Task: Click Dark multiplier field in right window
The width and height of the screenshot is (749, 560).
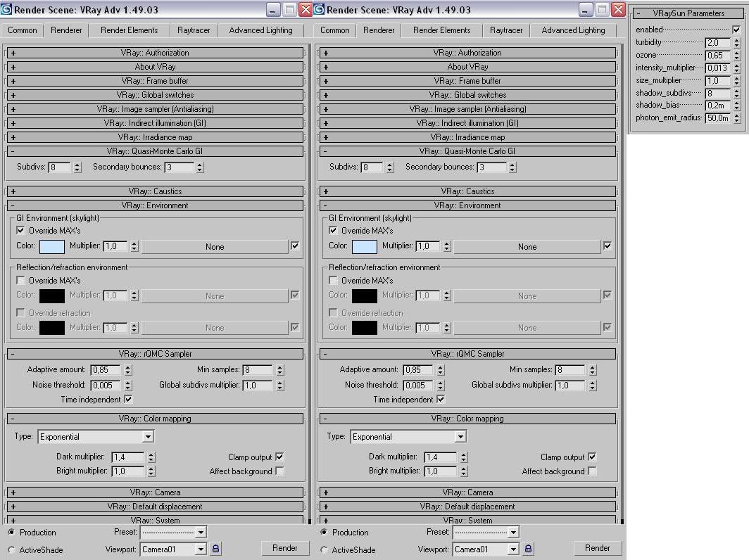Action: tap(441, 457)
